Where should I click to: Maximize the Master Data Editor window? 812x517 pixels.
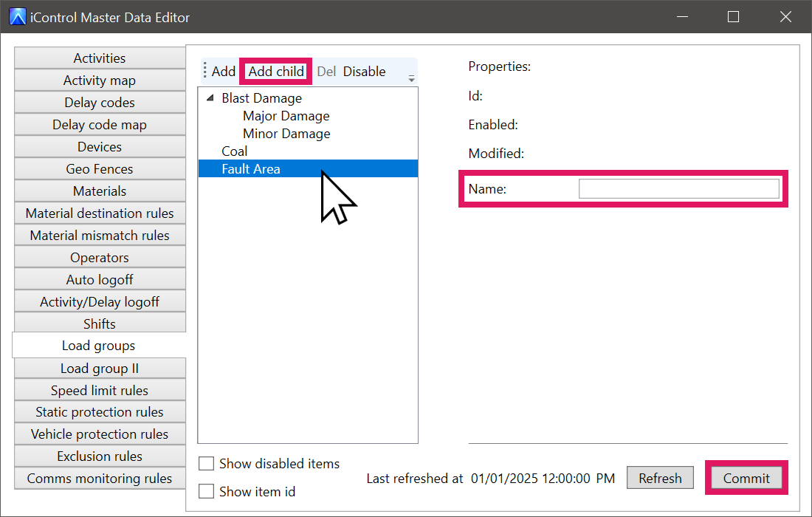click(x=733, y=16)
